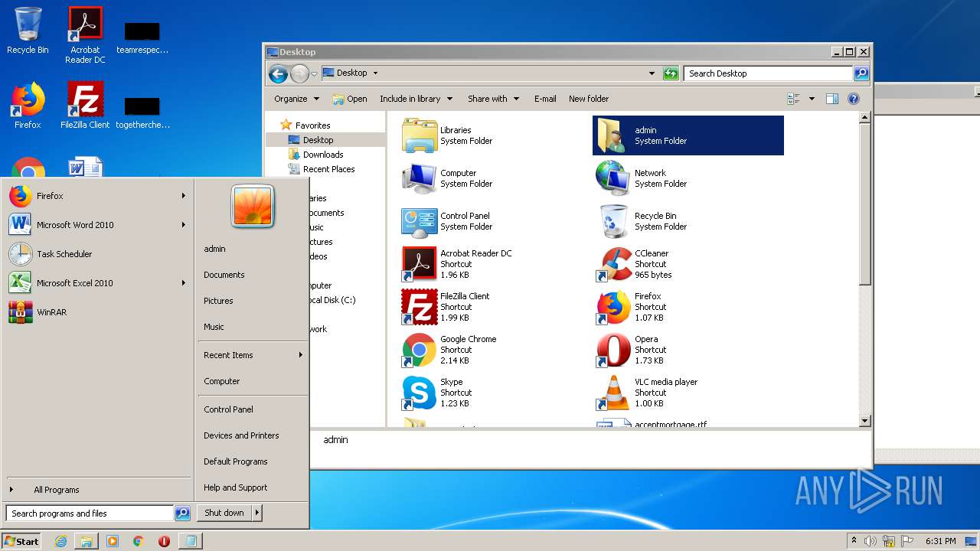Click the Recycle Bin desktop icon

point(28,31)
